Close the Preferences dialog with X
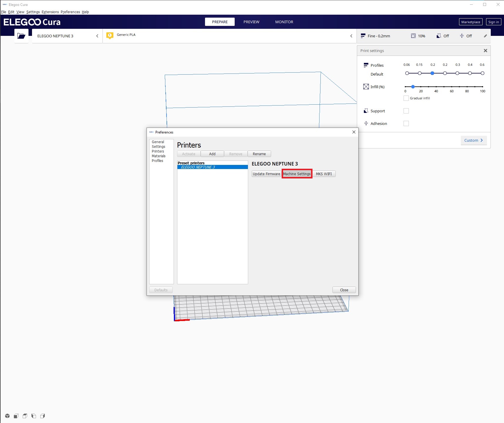The width and height of the screenshot is (504, 423). pyautogui.click(x=354, y=132)
